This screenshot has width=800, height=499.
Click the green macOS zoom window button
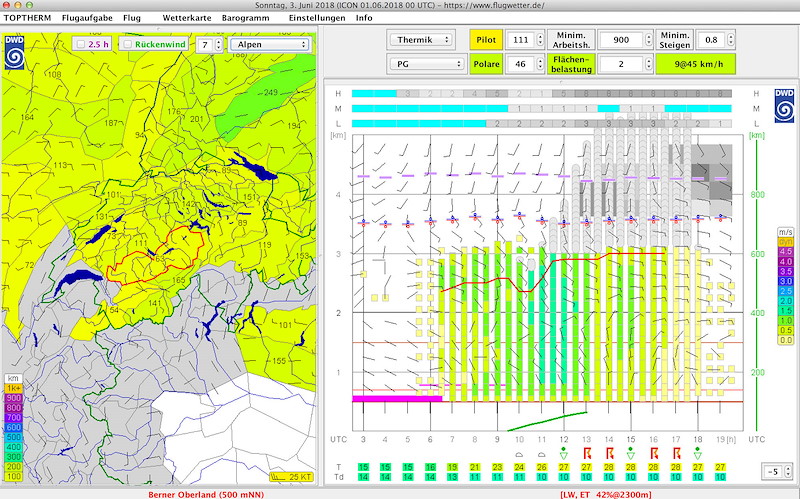tap(29, 5)
